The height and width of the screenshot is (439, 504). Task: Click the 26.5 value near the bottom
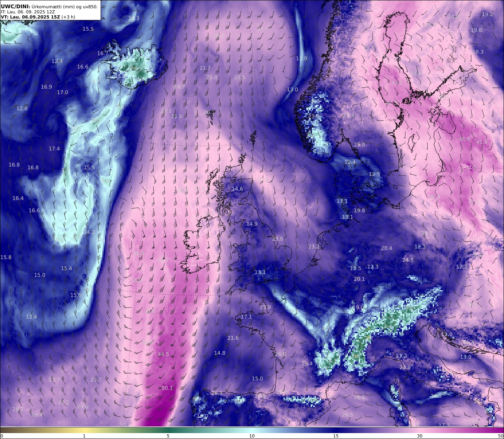[348, 415]
